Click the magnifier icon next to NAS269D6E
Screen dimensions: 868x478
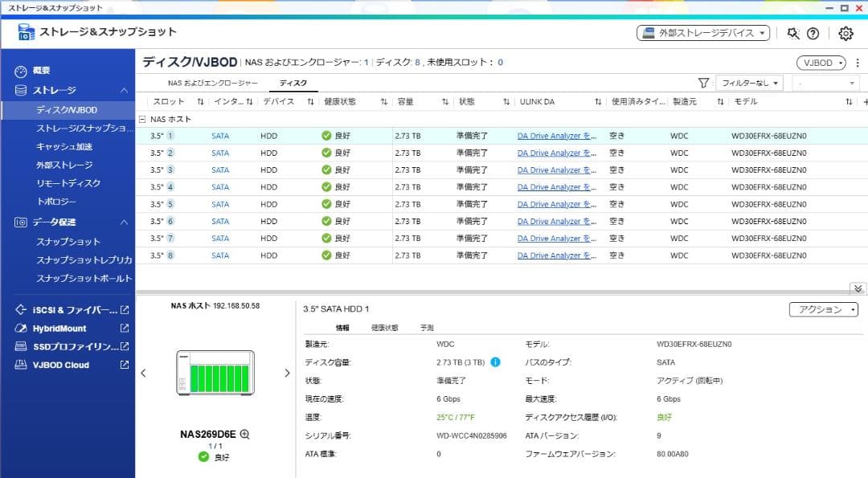[245, 433]
